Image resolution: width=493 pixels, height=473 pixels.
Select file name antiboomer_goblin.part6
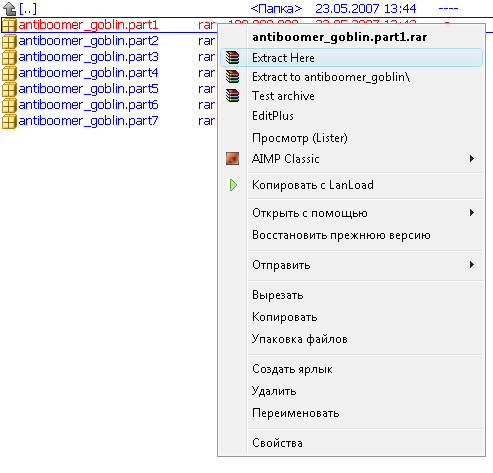pyautogui.click(x=88, y=105)
